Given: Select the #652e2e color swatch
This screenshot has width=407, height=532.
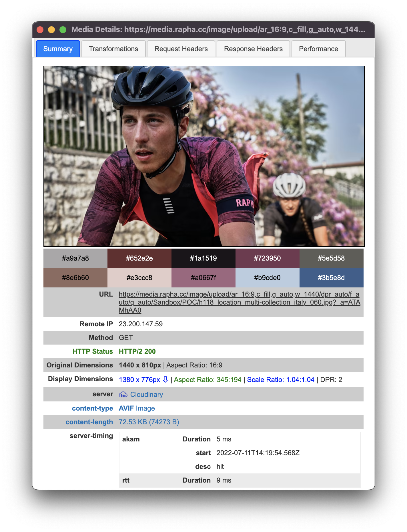Looking at the screenshot, I should pos(139,258).
